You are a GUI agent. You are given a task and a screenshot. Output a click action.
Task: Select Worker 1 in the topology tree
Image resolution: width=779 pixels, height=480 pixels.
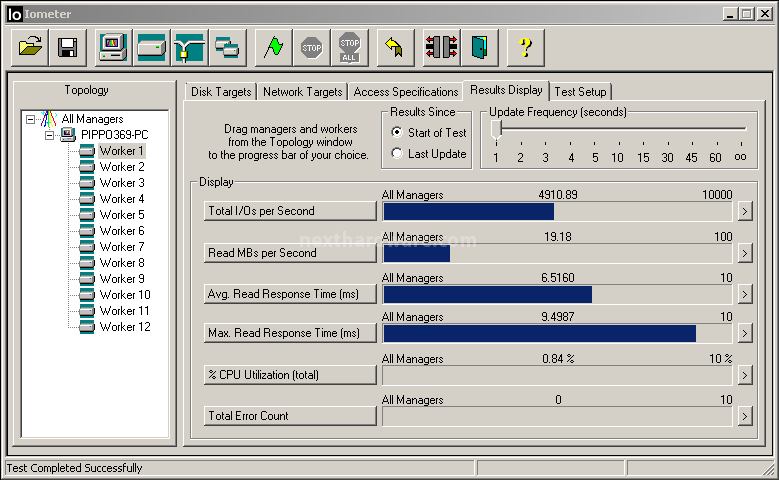121,151
